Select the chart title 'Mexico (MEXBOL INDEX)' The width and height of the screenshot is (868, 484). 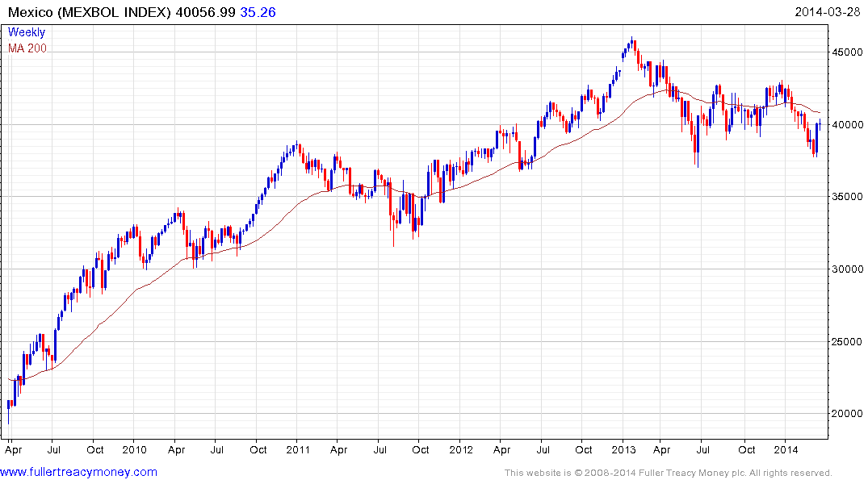[x=90, y=12]
